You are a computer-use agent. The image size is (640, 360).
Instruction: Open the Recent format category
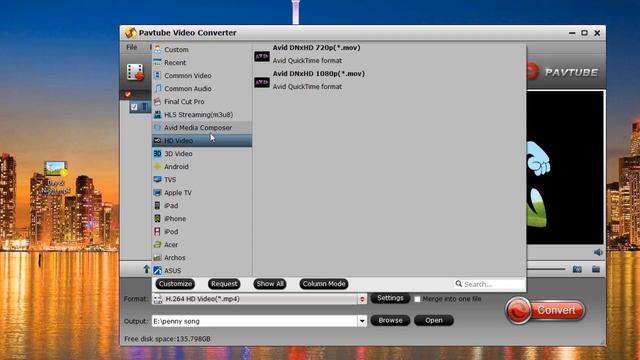tap(202, 62)
